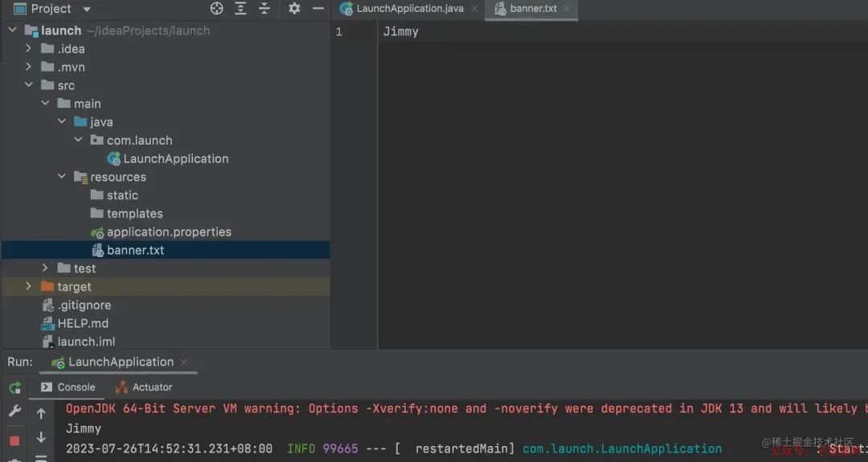Screen dimensions: 868x462
Task: Click the OpenJDK warning line in the console
Action: point(467,409)
